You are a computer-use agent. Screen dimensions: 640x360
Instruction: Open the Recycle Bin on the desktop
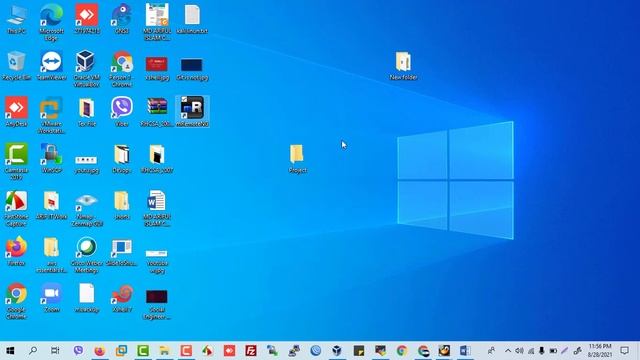pyautogui.click(x=16, y=65)
